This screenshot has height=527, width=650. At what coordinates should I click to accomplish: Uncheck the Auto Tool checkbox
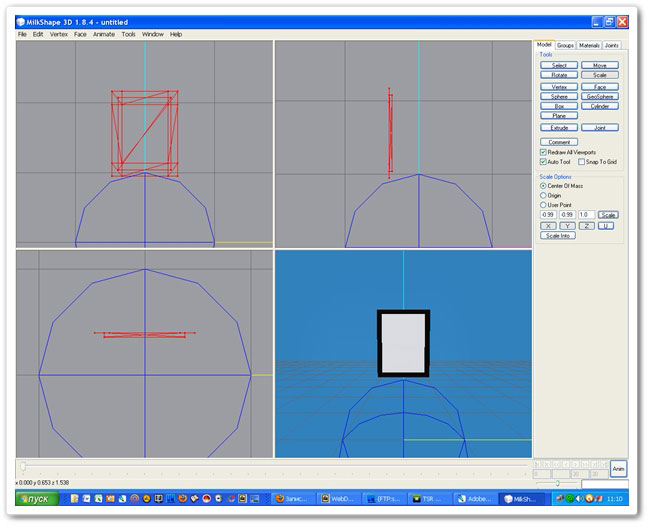pos(543,161)
